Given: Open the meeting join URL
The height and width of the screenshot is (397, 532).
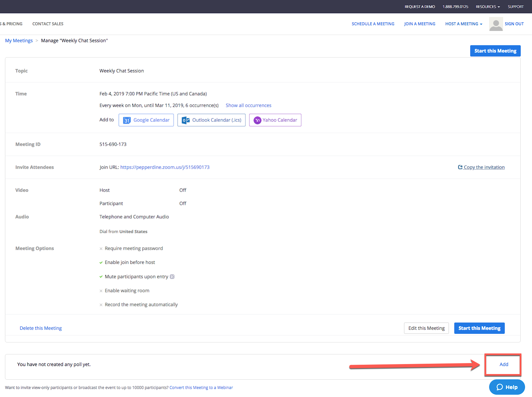Looking at the screenshot, I should 165,167.
